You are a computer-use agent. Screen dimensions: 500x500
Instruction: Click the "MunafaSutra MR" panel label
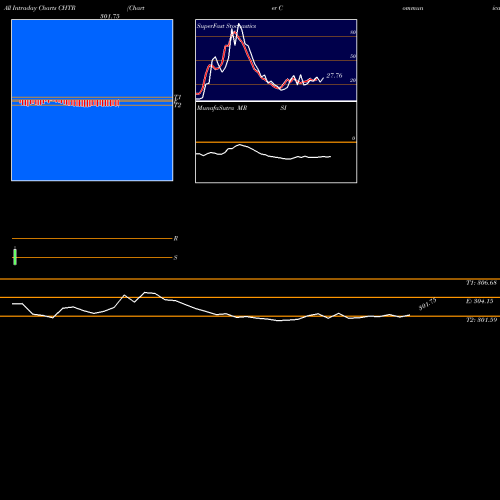point(222,108)
